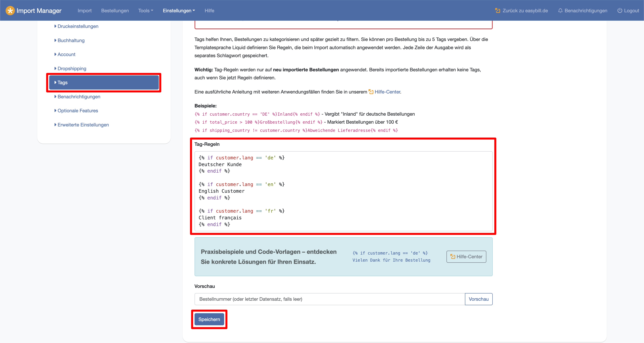This screenshot has height=343, width=644.
Task: Expand the Einstellungen dropdown in navbar
Action: (179, 10)
